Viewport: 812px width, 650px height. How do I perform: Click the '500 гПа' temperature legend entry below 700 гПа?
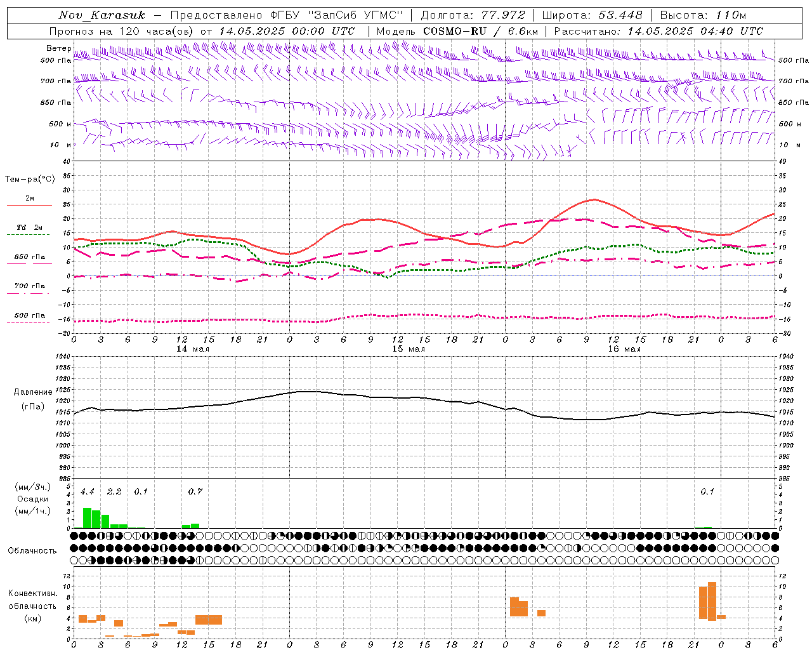coord(30,315)
